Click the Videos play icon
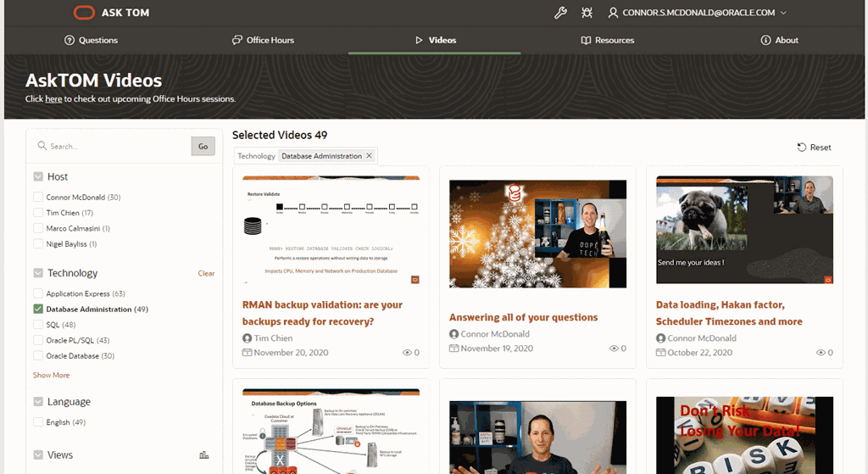The image size is (868, 474). click(419, 40)
